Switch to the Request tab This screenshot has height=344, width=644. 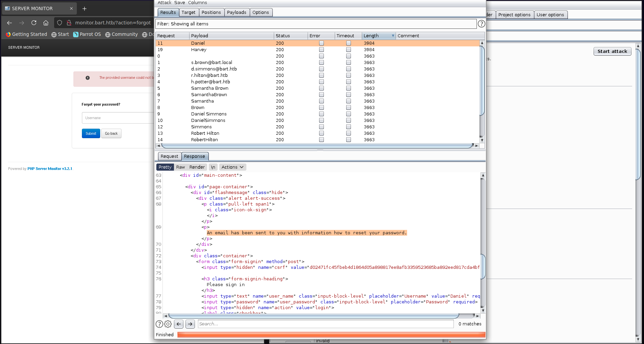(x=169, y=156)
